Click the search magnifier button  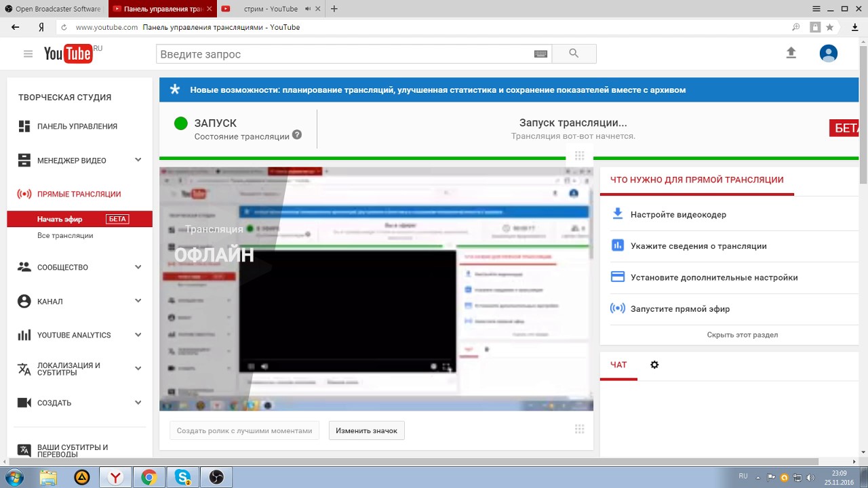click(574, 54)
